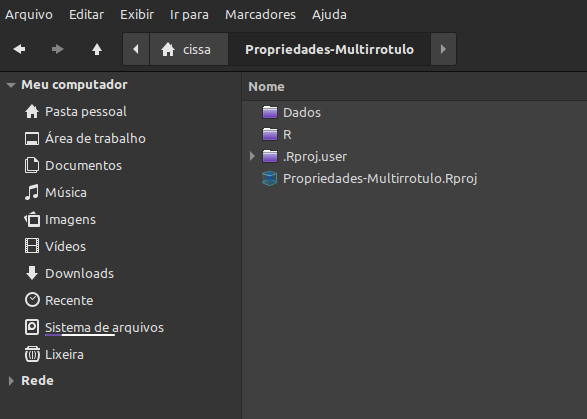The width and height of the screenshot is (587, 419).
Task: Click the Pasta pessoal home icon
Action: 32,112
